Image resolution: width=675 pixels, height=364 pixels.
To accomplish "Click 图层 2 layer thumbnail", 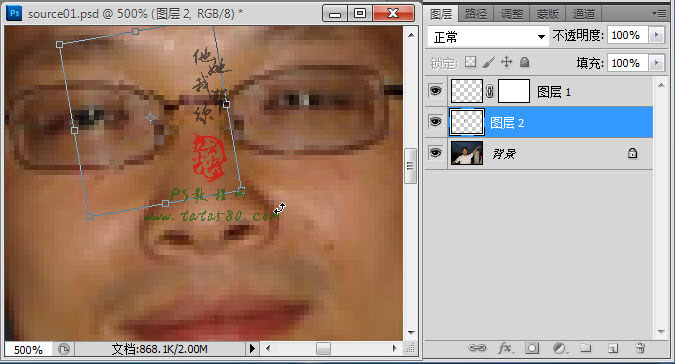I will pos(467,122).
